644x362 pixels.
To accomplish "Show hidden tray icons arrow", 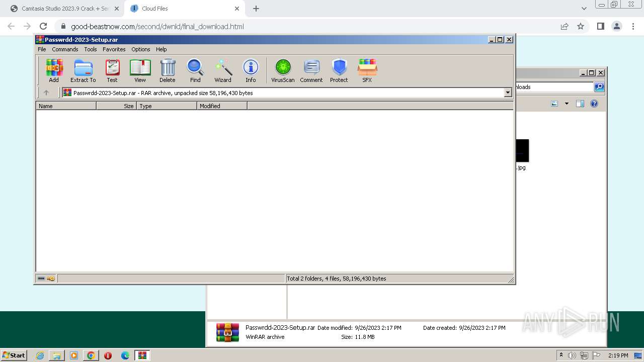I will point(561,355).
